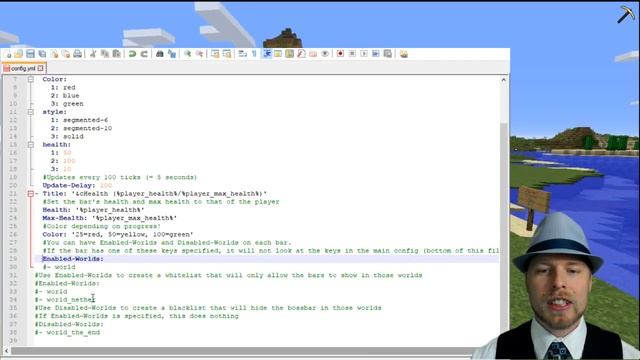Toggle the highlighted indent guide icon
This screenshot has width=640, height=360.
pos(267,54)
